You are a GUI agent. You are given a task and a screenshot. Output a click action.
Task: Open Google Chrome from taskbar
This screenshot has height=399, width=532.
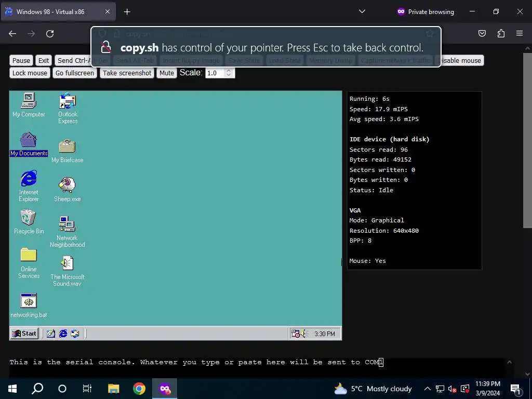click(x=139, y=389)
